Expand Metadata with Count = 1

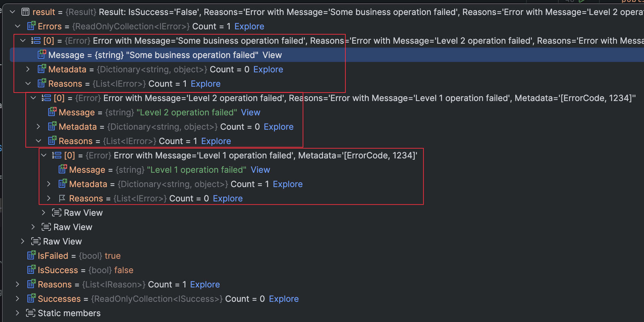tap(49, 184)
